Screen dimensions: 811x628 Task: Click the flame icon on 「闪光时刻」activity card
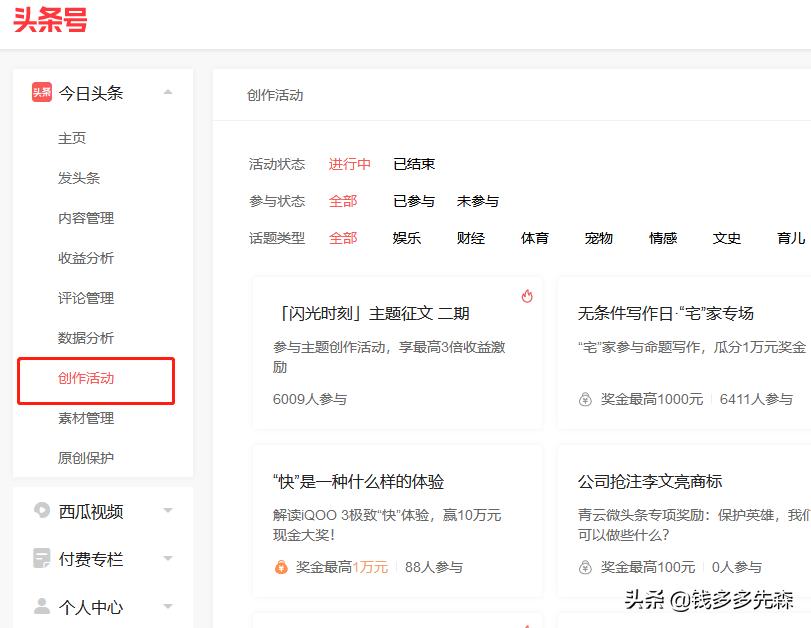coord(527,297)
